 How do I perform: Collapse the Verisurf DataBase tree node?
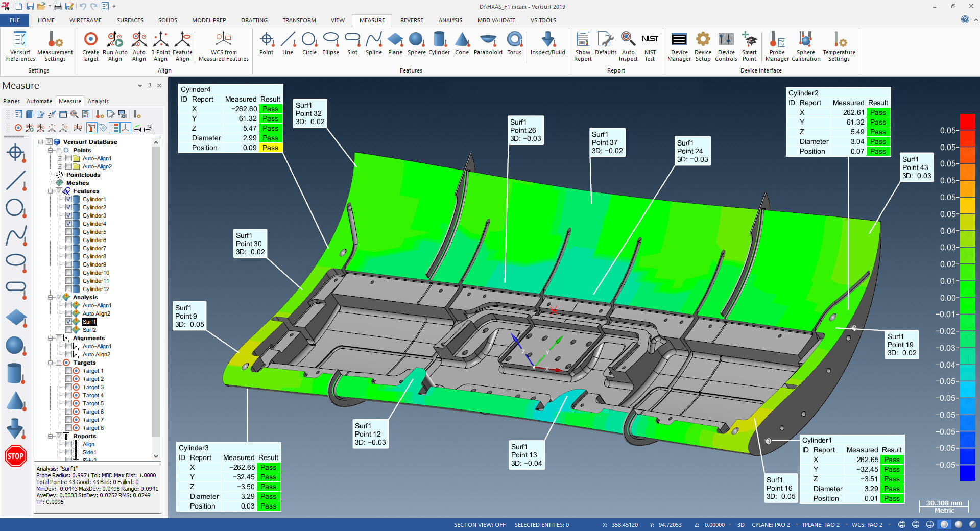pos(41,142)
